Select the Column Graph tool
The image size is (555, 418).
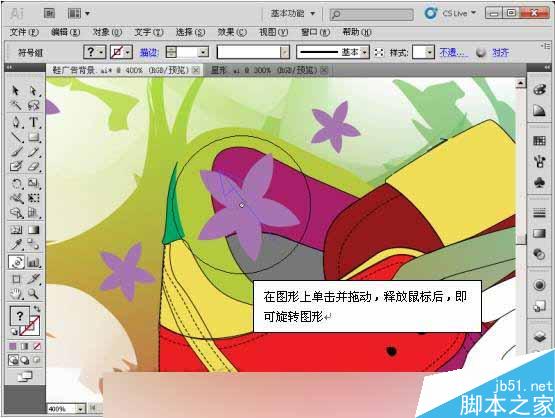pos(33,262)
